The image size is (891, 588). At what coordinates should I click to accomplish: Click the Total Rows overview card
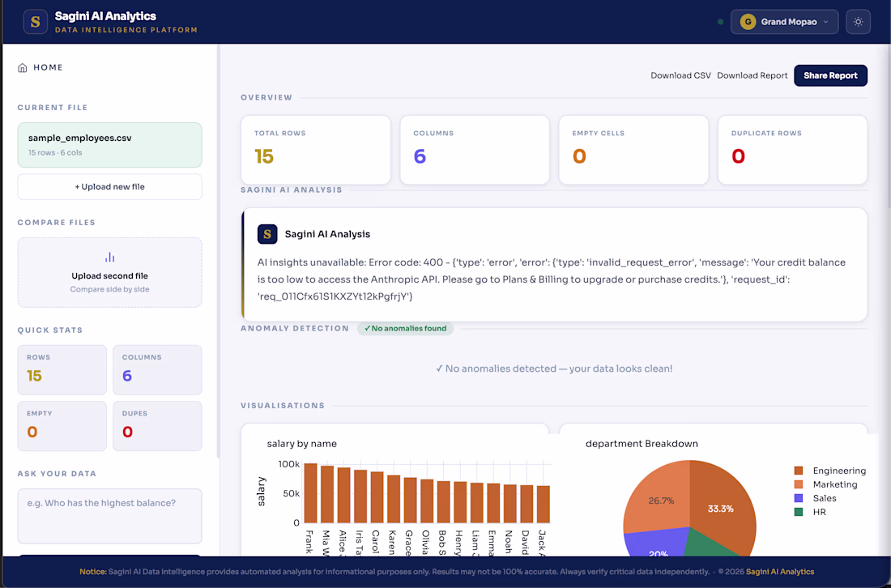point(315,150)
